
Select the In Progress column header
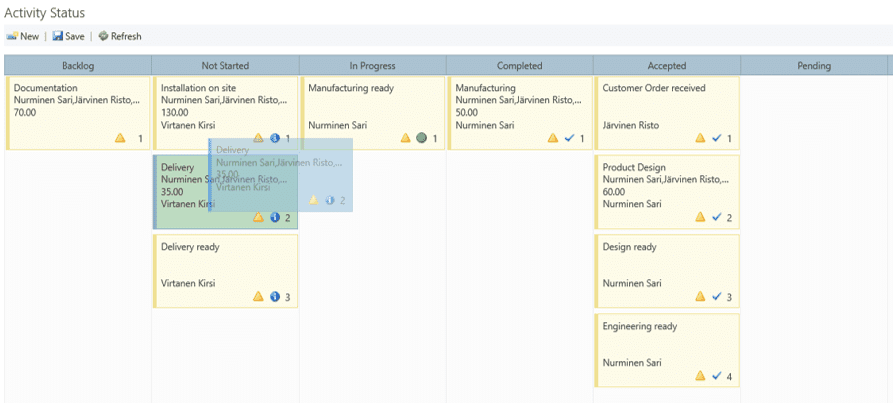(372, 66)
